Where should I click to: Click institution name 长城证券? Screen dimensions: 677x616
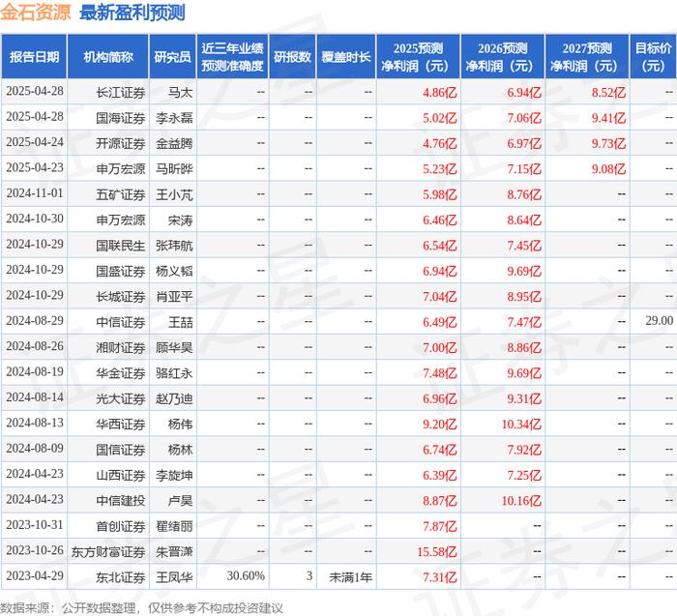(x=121, y=297)
